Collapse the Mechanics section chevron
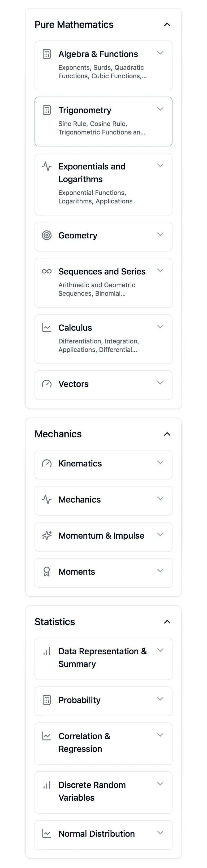 [167, 434]
